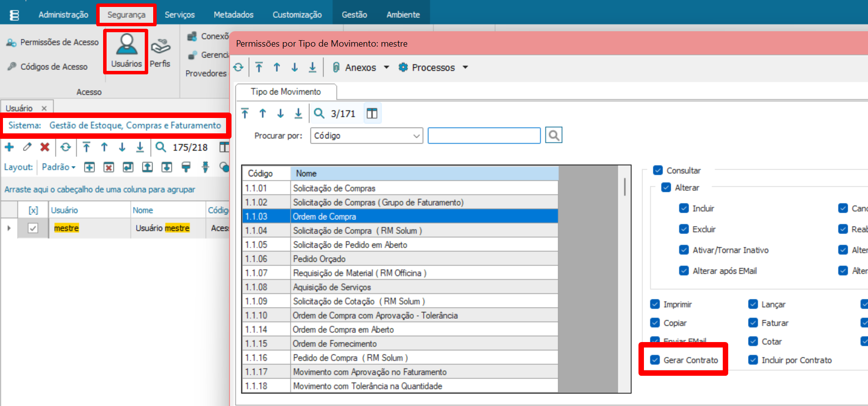Toggle the Copiar checkbox

pyautogui.click(x=655, y=323)
